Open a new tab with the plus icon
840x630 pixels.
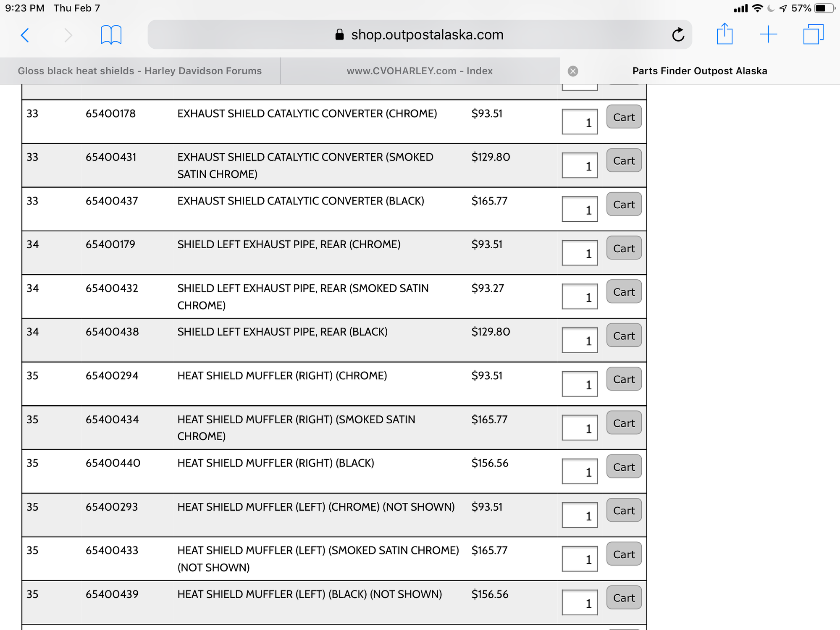point(769,34)
